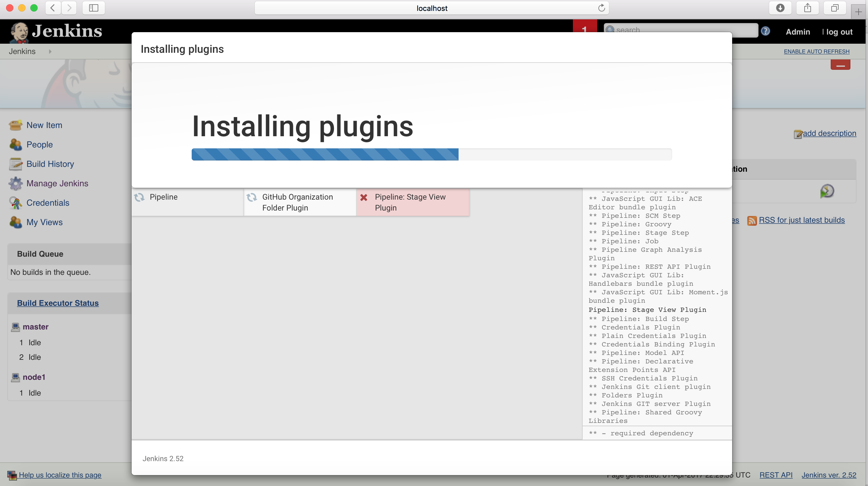Enable auto refresh link
868x486 pixels.
[x=816, y=52]
